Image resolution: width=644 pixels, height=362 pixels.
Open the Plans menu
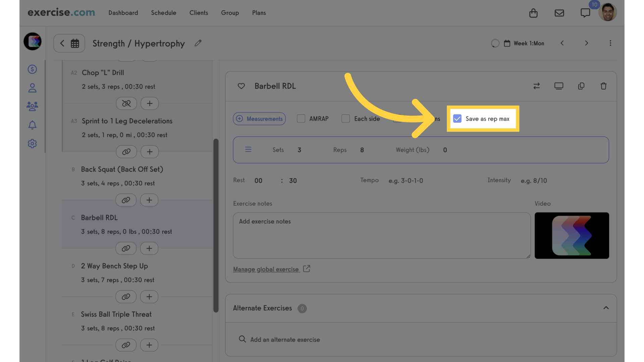click(x=259, y=13)
